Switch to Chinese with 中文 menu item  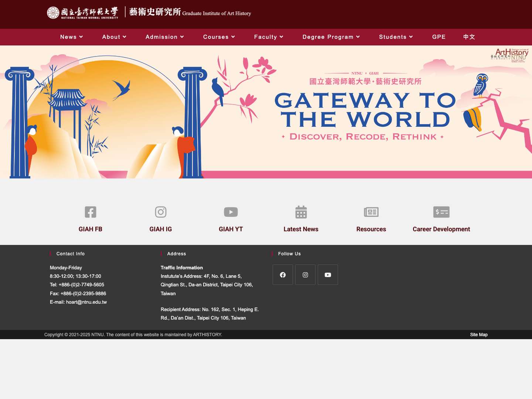click(469, 37)
